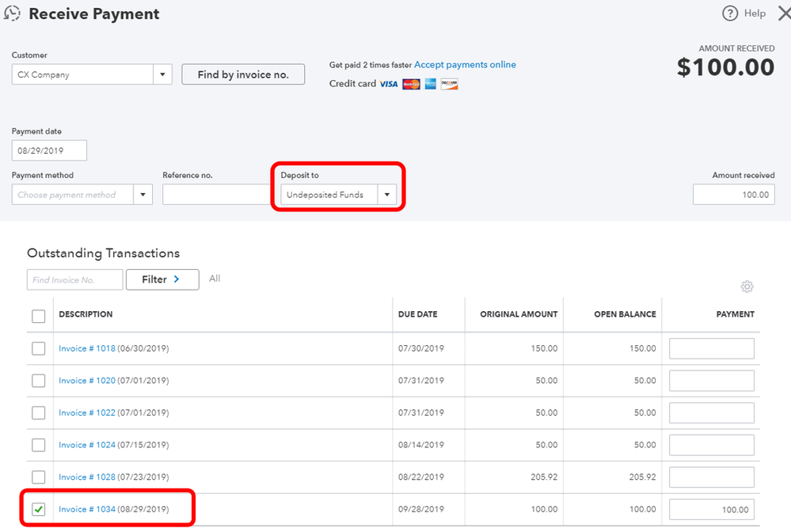Click Find by invoice no. button
The width and height of the screenshot is (791, 532).
[x=243, y=74]
